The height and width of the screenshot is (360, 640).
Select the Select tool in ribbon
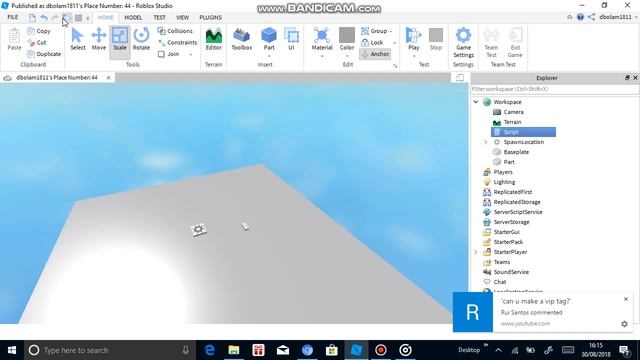click(78, 40)
